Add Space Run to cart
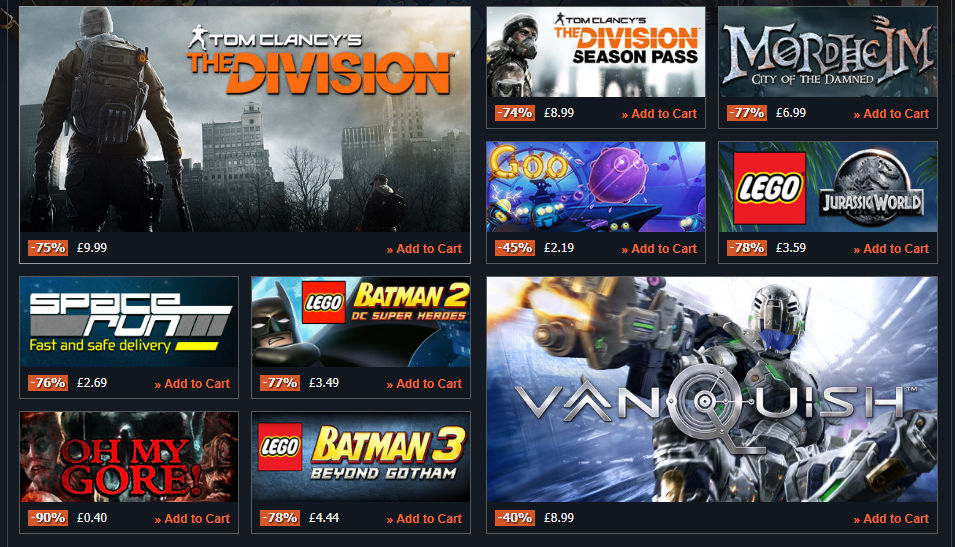The height and width of the screenshot is (547, 955). (x=192, y=384)
